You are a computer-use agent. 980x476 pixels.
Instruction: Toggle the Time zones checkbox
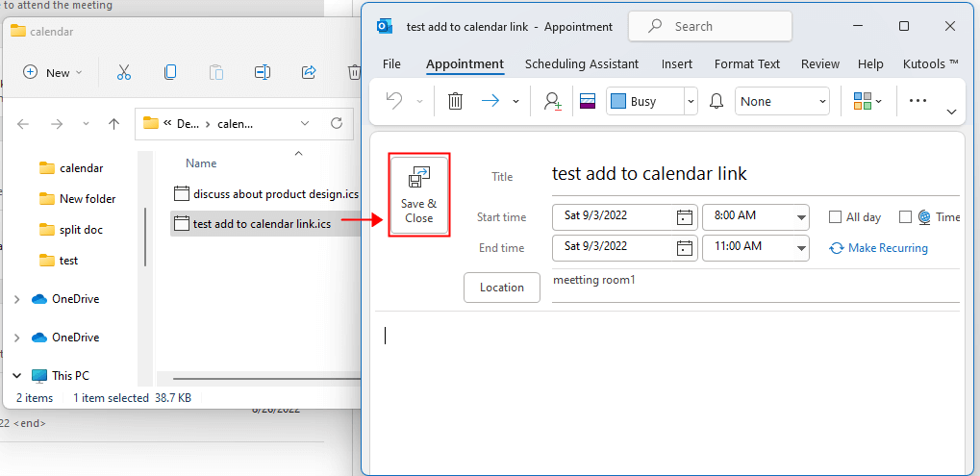[x=905, y=217]
